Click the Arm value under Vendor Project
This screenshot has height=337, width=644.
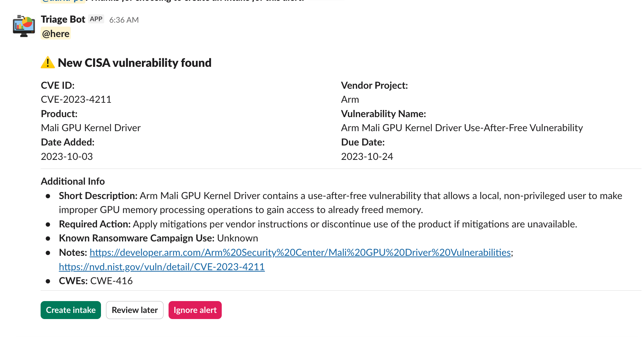tap(350, 100)
